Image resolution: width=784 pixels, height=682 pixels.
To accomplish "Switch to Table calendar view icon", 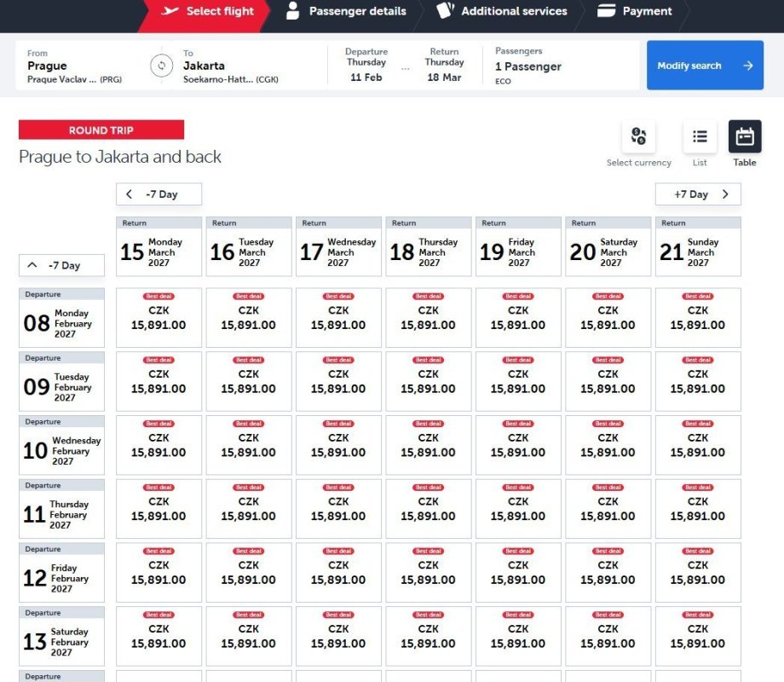I will (x=745, y=136).
